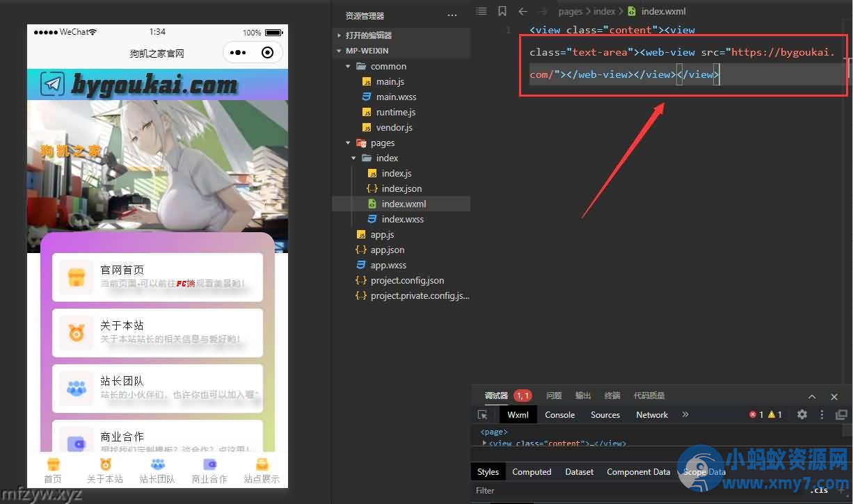Expand the view class="content" node in Wxml

point(484,442)
